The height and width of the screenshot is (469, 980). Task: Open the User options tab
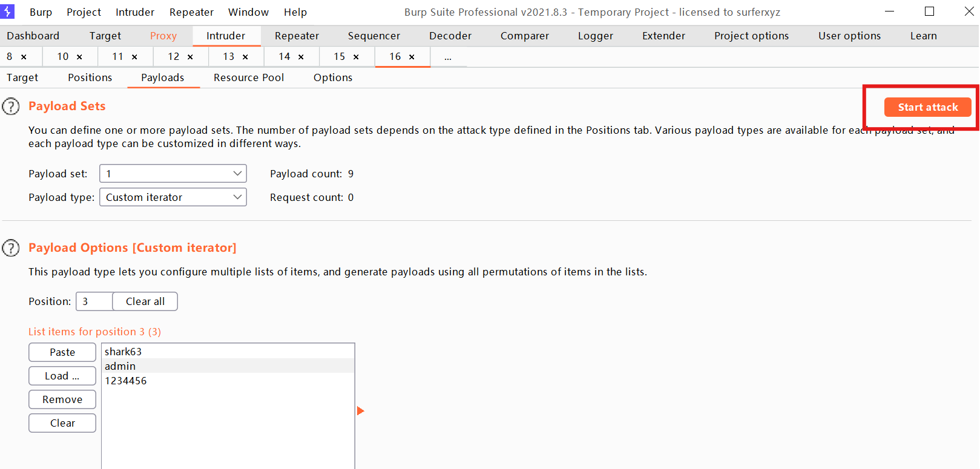(850, 36)
